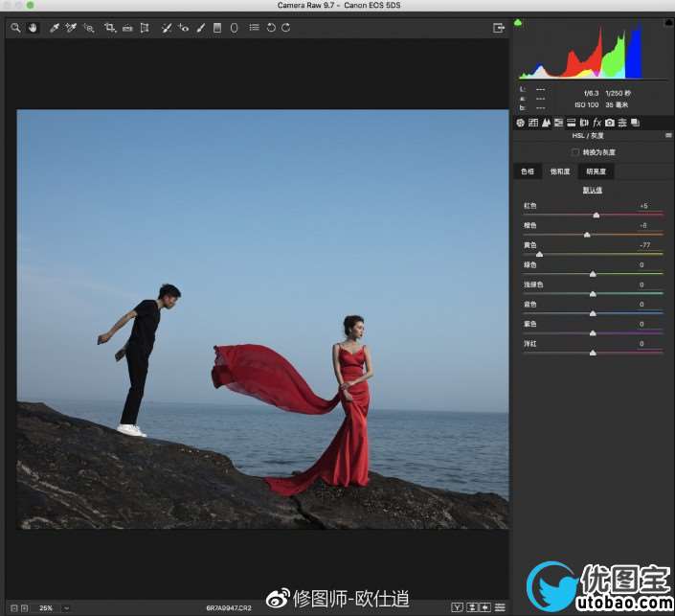Open the Effects fx panel
Screen dimensions: 675x616
596,123
